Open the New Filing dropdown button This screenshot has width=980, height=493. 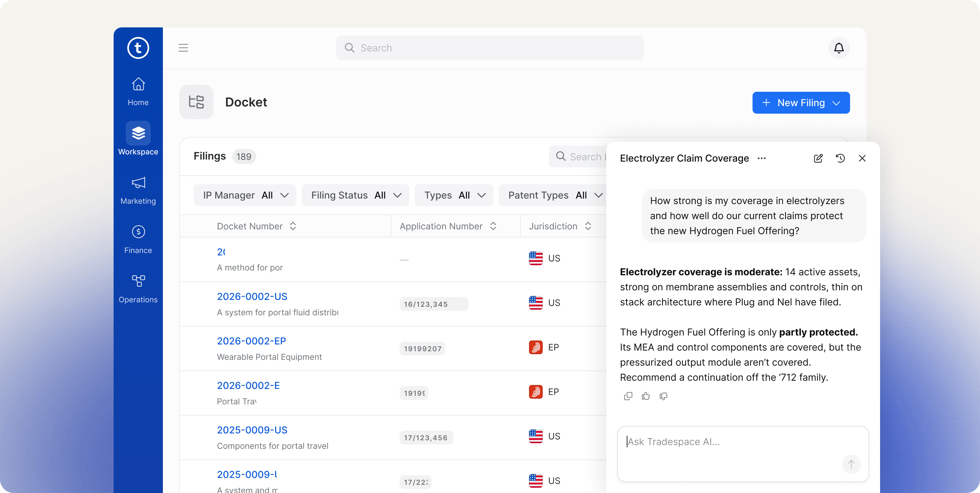[801, 103]
